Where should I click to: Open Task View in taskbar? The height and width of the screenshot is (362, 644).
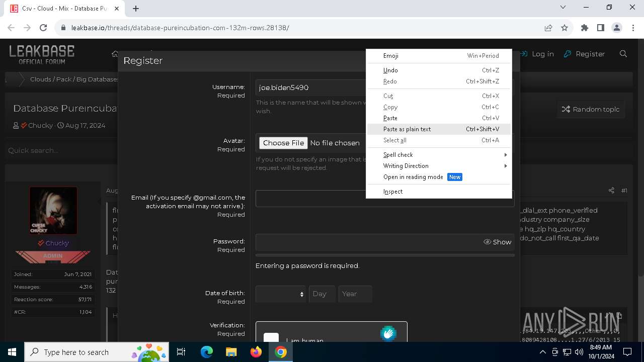pyautogui.click(x=181, y=352)
